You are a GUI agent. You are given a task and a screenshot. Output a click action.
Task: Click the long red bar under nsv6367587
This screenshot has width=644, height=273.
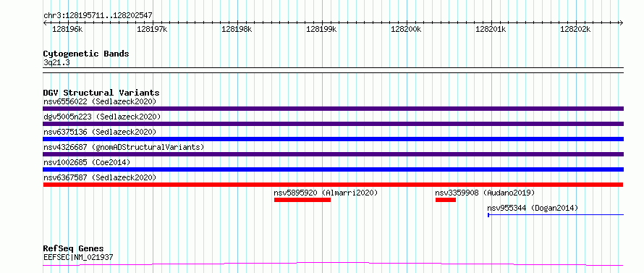(333, 185)
